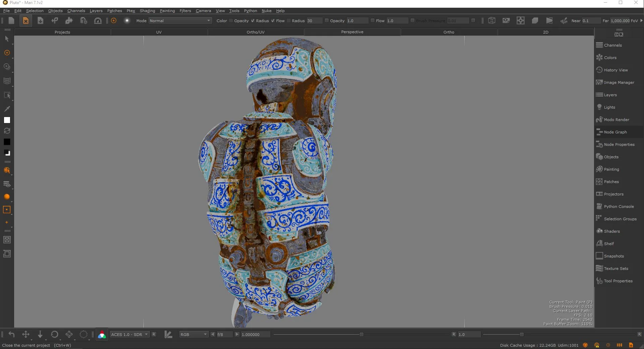Switch to the UV tab

pos(159,32)
